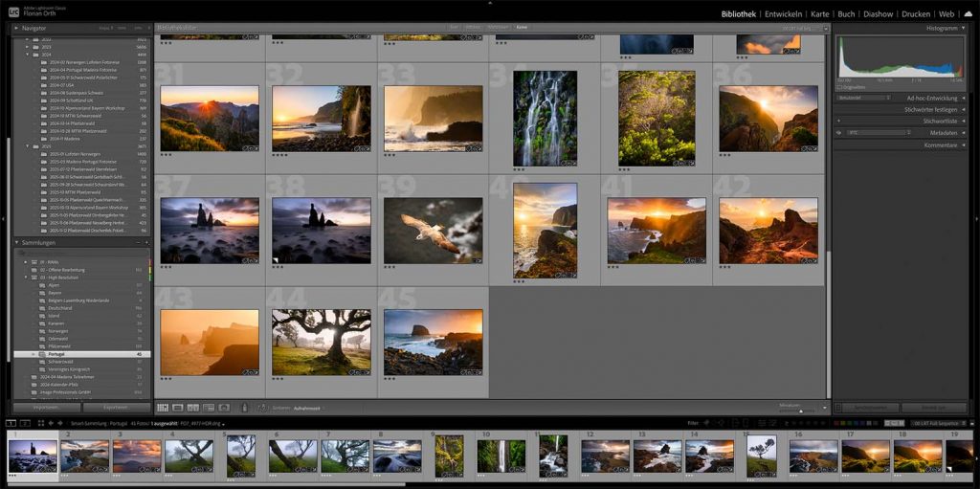This screenshot has width=980, height=489.
Task: Reverse sort direction next to Sortieren
Action: click(x=262, y=408)
